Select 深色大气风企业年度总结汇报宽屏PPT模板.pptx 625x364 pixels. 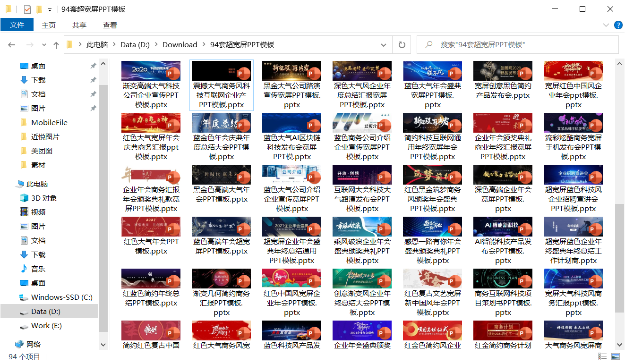[x=362, y=85]
